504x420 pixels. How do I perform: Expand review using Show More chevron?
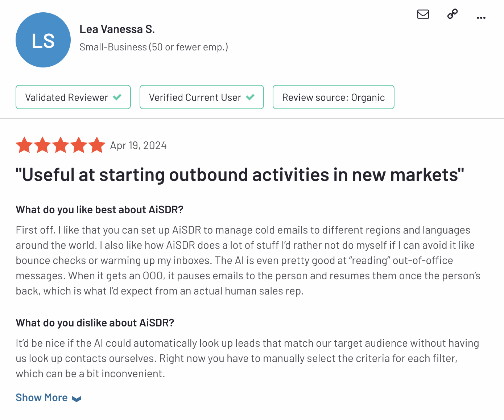pos(77,399)
